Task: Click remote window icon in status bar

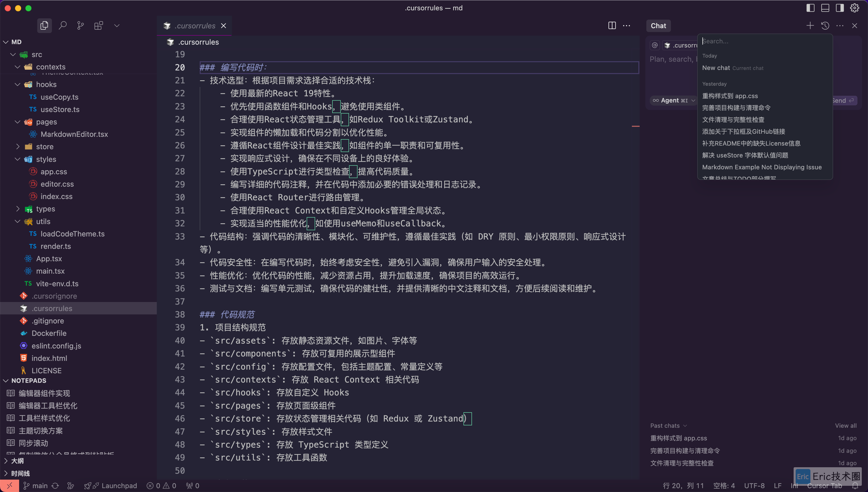Action: (9, 486)
